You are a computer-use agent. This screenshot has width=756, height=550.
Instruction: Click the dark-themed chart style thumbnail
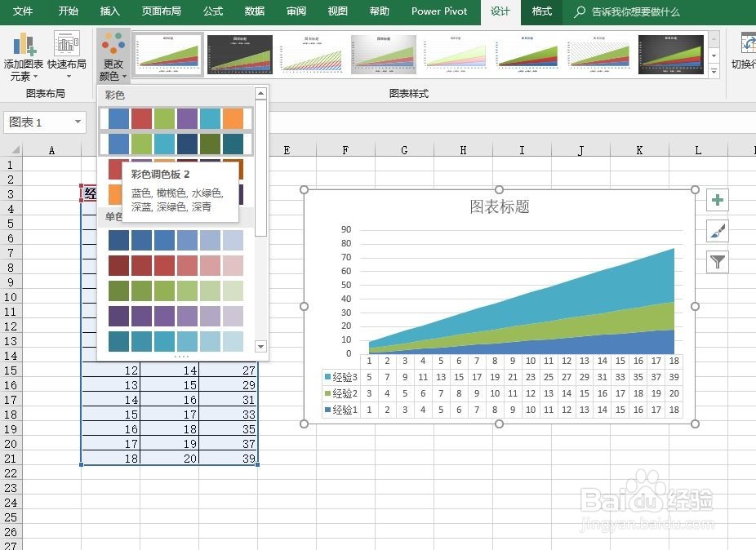pos(239,53)
